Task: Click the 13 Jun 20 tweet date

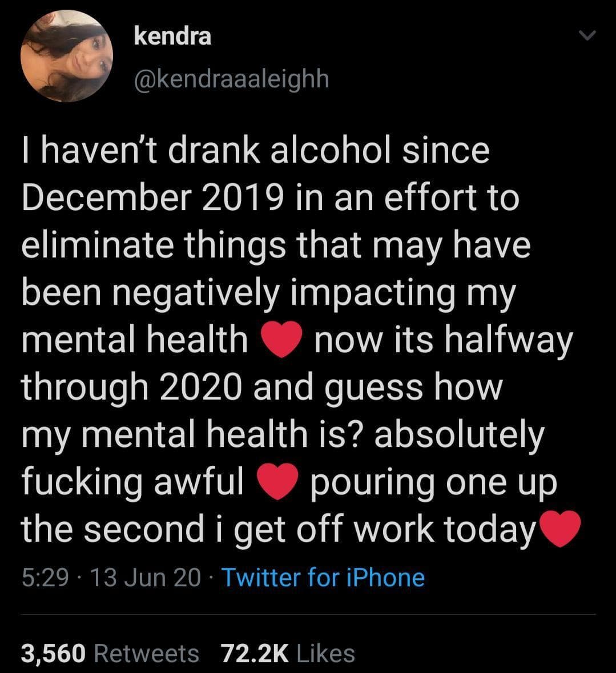Action: 145,578
